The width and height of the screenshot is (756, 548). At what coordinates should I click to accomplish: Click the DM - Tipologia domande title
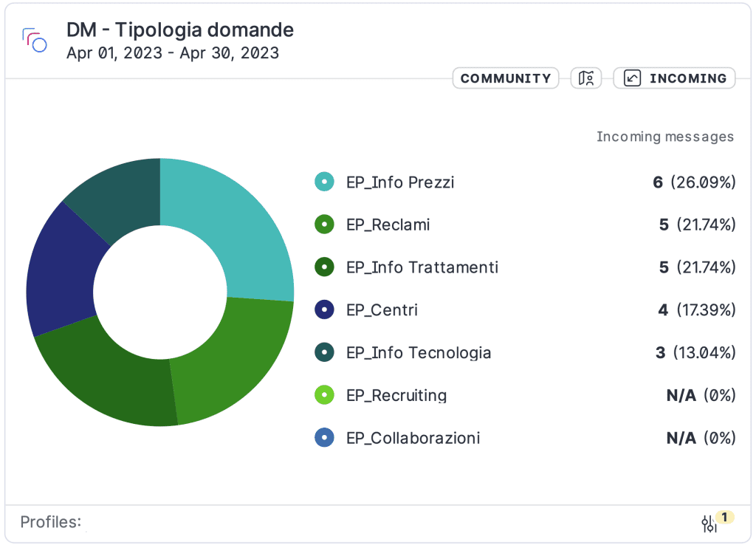point(180,30)
